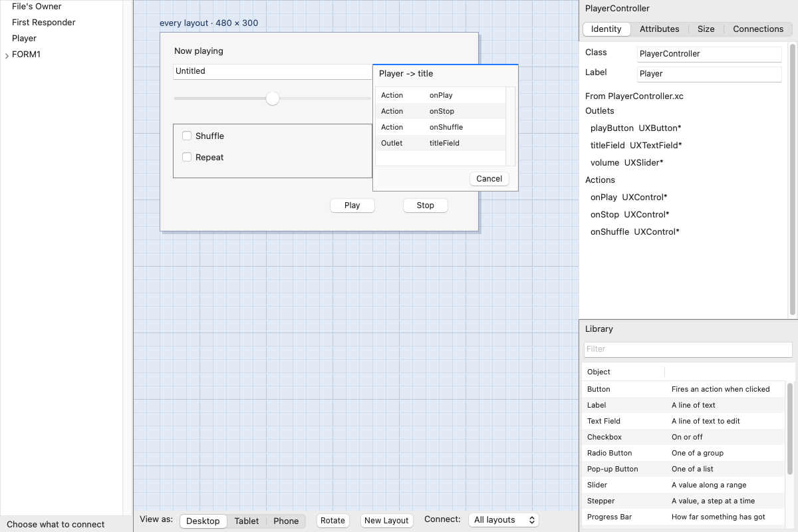Enable the Shuffle checkbox
The width and height of the screenshot is (798, 532).
[x=187, y=136]
